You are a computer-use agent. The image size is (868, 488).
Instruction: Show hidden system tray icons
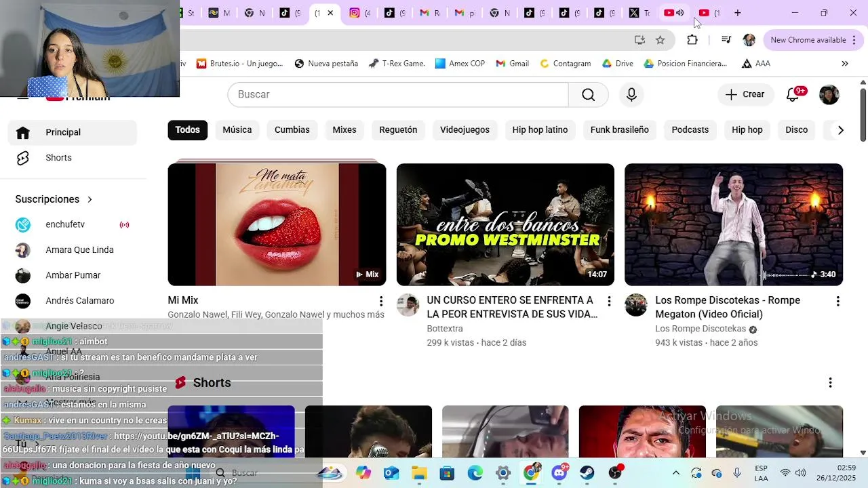click(x=675, y=473)
